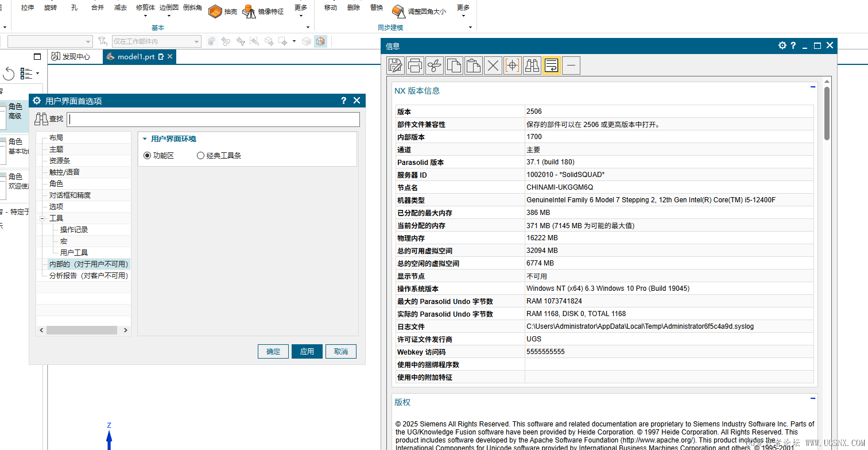Image resolution: width=868 pixels, height=450 pixels.
Task: Click the Find binoculars icon in 信息 toolbar
Action: tap(532, 66)
